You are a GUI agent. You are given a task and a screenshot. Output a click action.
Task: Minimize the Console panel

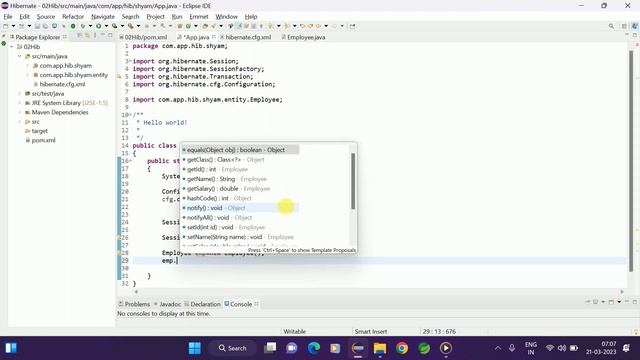click(x=627, y=302)
